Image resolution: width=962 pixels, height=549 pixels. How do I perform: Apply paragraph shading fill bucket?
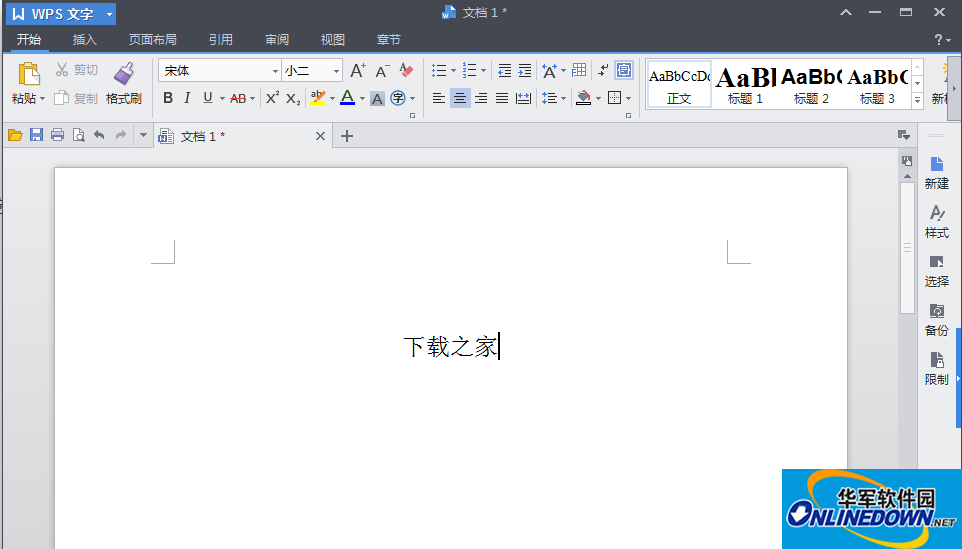(x=583, y=98)
